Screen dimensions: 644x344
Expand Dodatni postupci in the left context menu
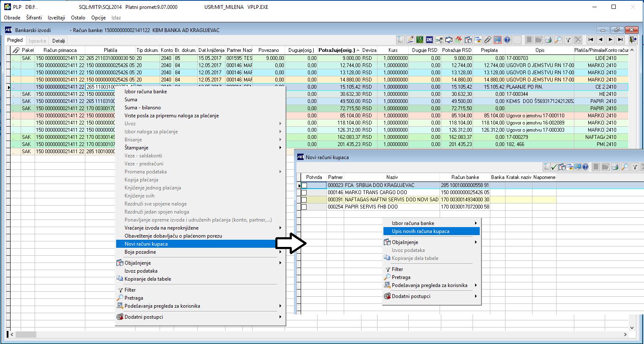[x=201, y=317]
